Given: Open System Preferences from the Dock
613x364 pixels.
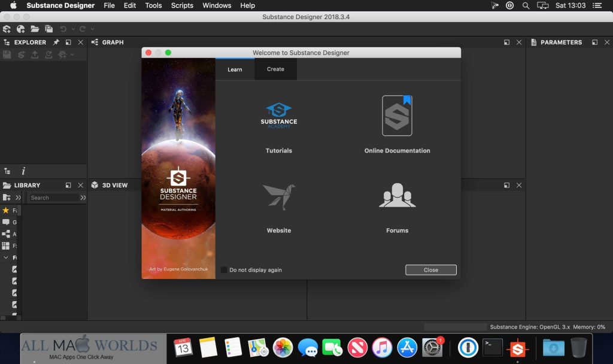Looking at the screenshot, I should pos(432,348).
